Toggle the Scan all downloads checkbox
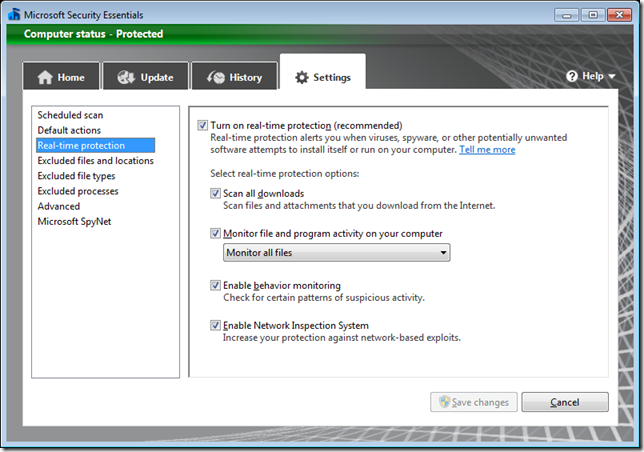The image size is (644, 452). point(216,193)
